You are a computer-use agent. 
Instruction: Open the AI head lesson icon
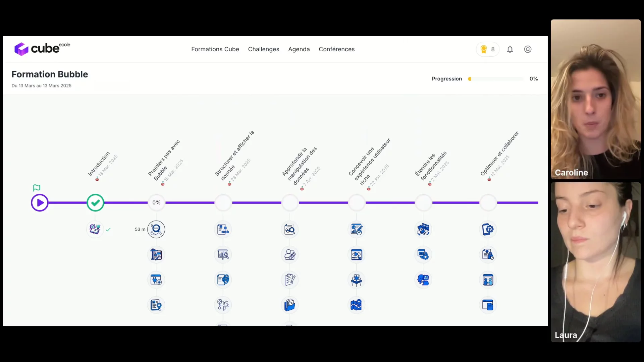point(423,280)
